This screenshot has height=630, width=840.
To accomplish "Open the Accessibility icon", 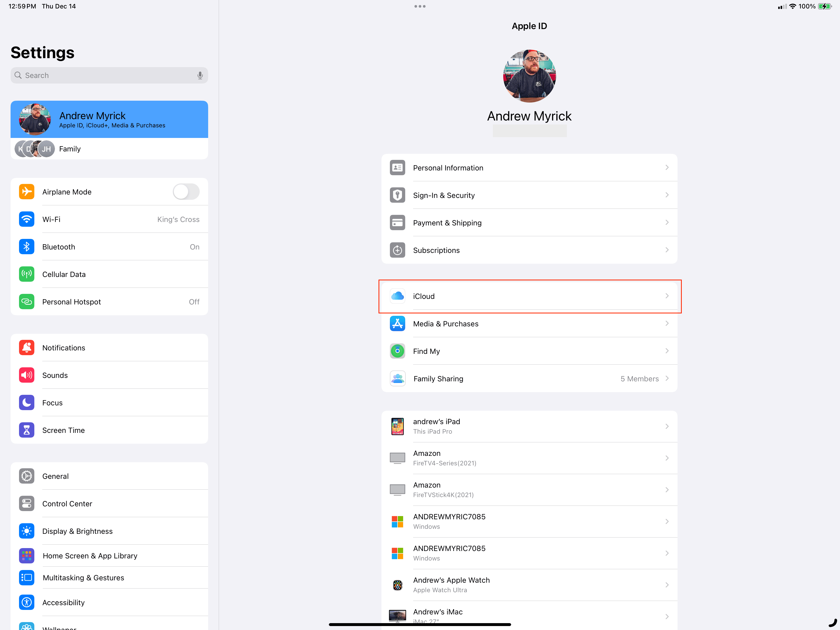I will click(27, 603).
